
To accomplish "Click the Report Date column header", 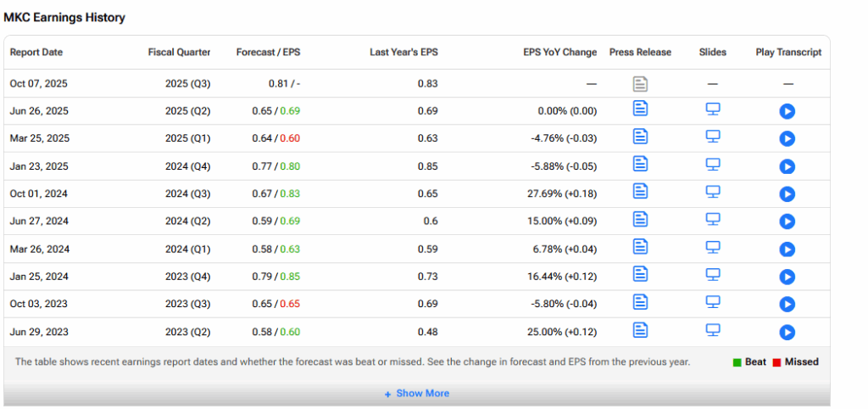I will [x=36, y=53].
